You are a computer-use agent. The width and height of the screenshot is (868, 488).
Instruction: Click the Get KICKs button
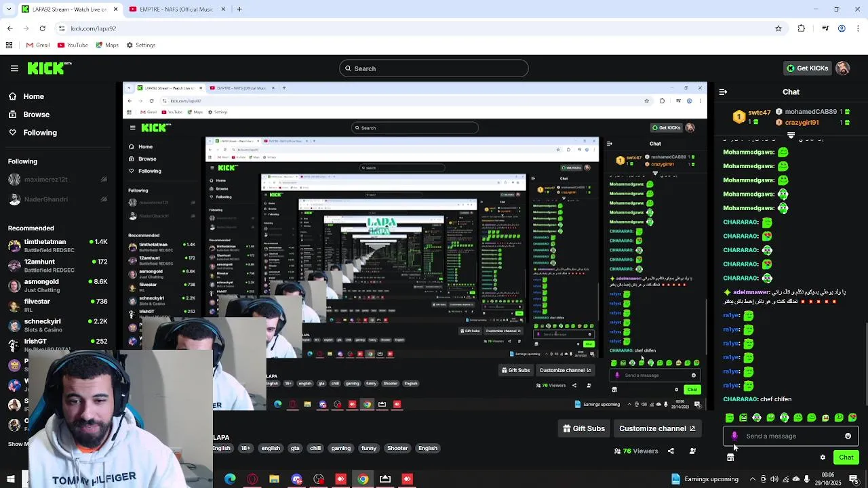pos(807,68)
